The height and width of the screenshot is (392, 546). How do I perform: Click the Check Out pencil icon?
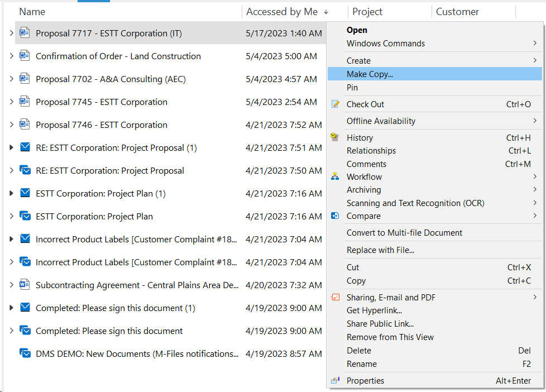[x=336, y=104]
